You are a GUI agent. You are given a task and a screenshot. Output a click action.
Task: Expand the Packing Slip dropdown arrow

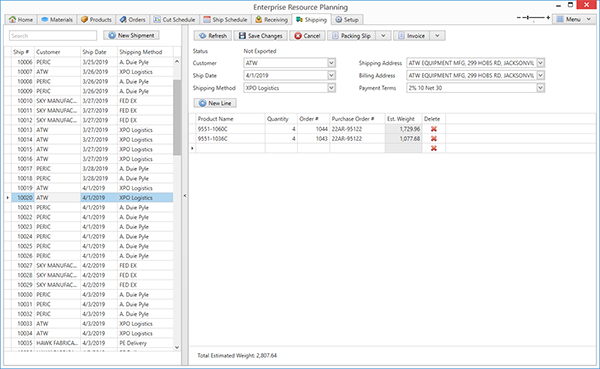(383, 36)
